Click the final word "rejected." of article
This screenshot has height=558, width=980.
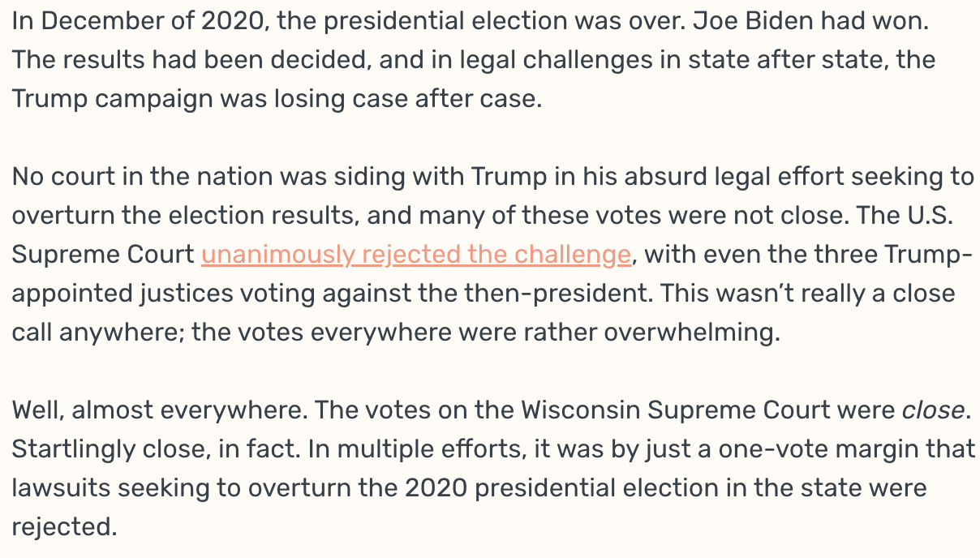click(64, 527)
